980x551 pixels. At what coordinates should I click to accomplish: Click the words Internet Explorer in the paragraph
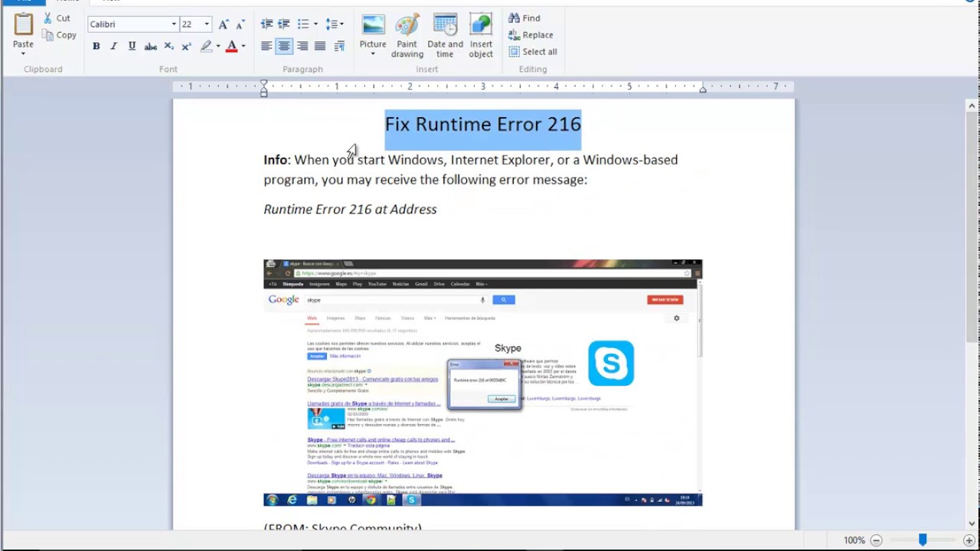pyautogui.click(x=500, y=160)
